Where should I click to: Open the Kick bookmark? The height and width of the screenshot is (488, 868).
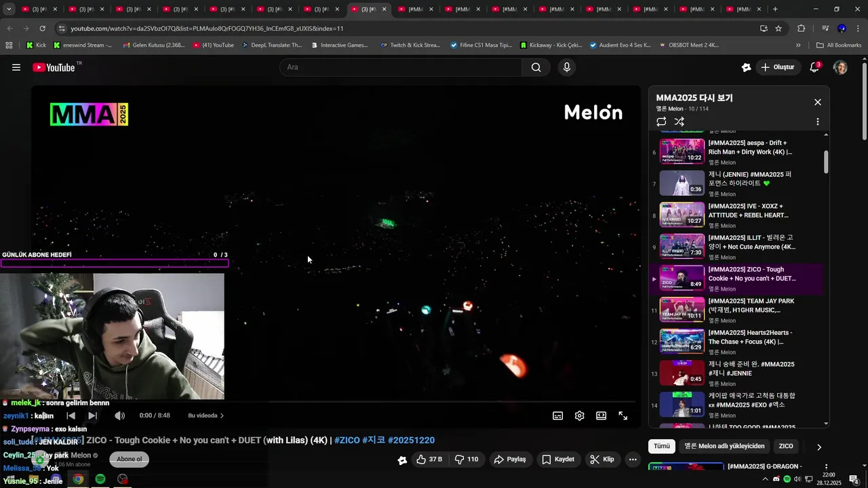point(36,45)
